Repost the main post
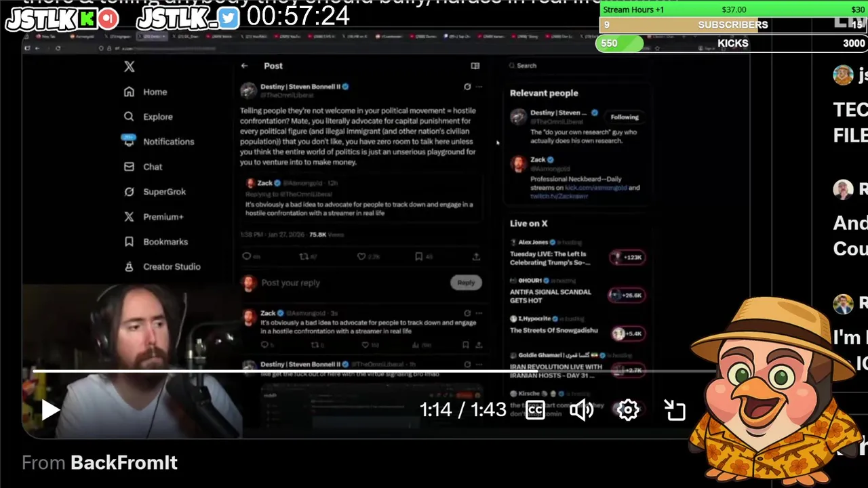The width and height of the screenshot is (868, 488). (304, 257)
